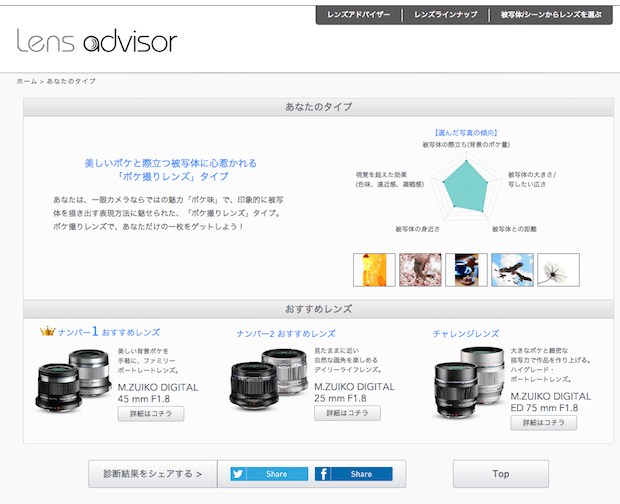Click the 25 mm F1.8 lens image

tap(268, 380)
